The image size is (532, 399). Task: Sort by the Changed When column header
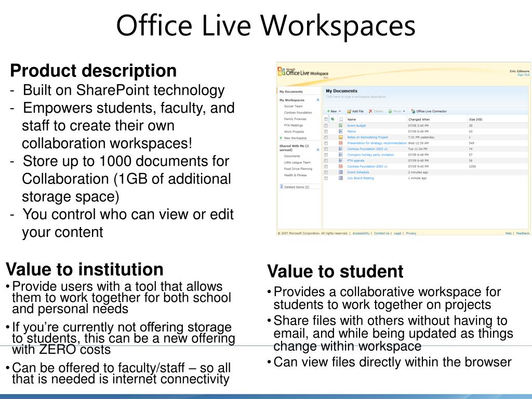point(419,119)
